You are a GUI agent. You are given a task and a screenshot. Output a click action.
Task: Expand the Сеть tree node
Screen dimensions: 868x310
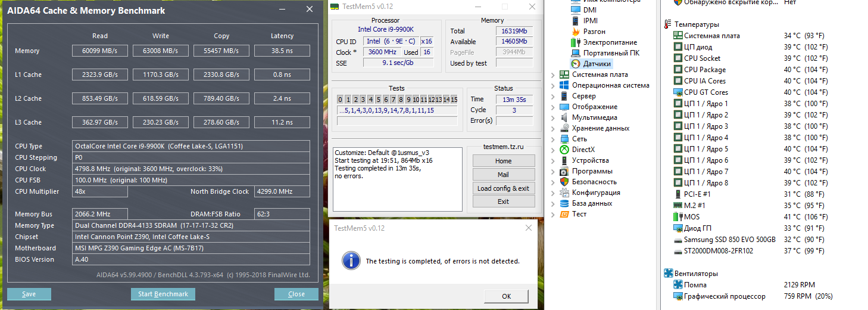(x=554, y=139)
